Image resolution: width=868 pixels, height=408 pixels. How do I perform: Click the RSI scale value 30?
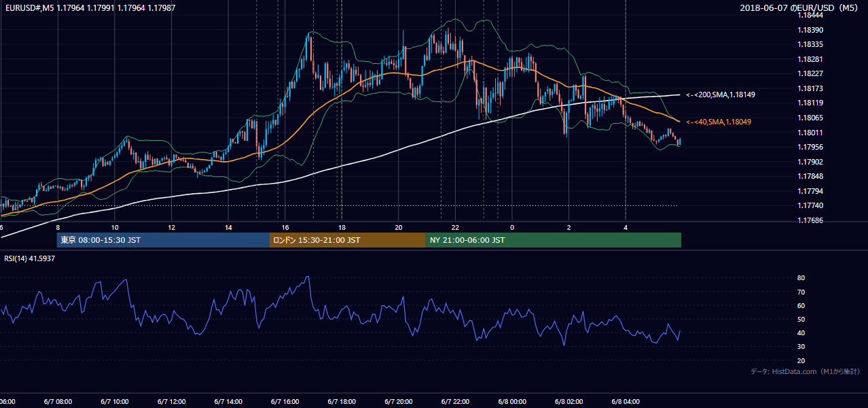801,347
